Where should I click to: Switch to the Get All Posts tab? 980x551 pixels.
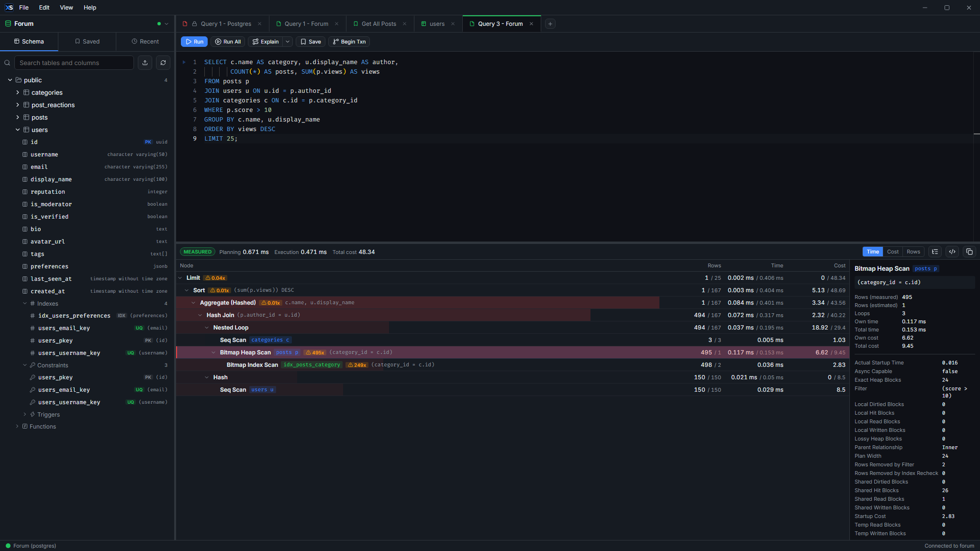379,24
